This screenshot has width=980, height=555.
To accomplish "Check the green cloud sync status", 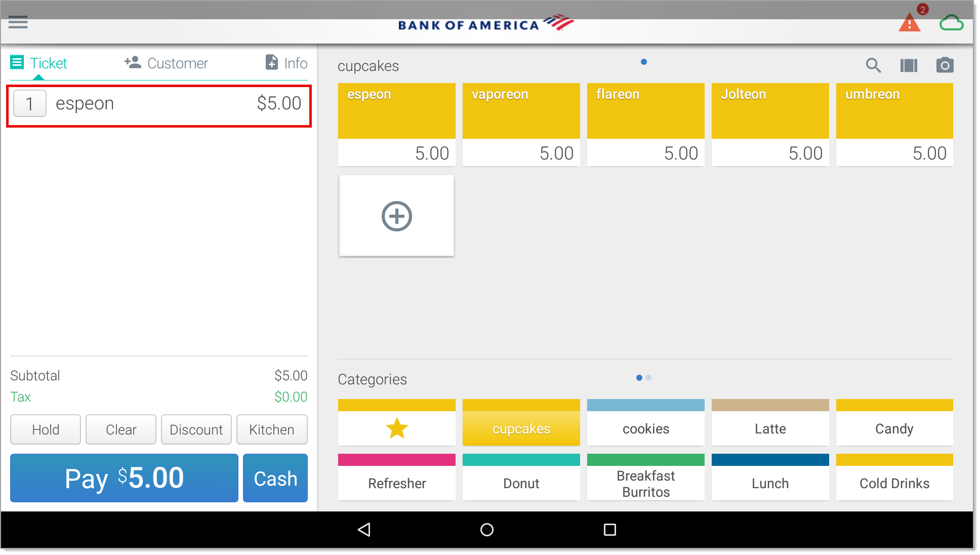I will pyautogui.click(x=951, y=23).
